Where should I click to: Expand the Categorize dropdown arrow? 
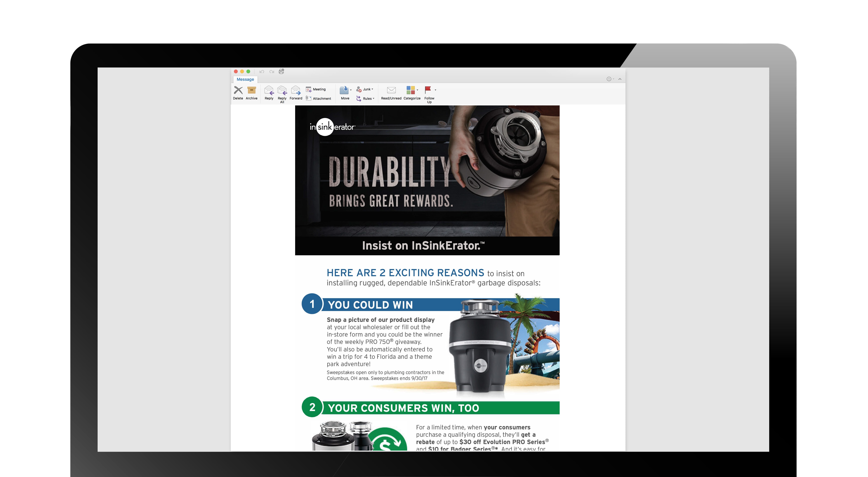pyautogui.click(x=417, y=90)
